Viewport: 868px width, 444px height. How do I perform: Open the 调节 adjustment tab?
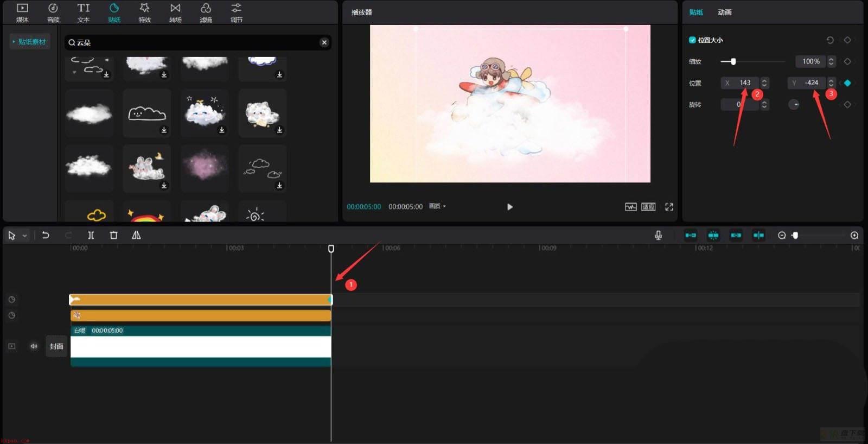[x=237, y=12]
